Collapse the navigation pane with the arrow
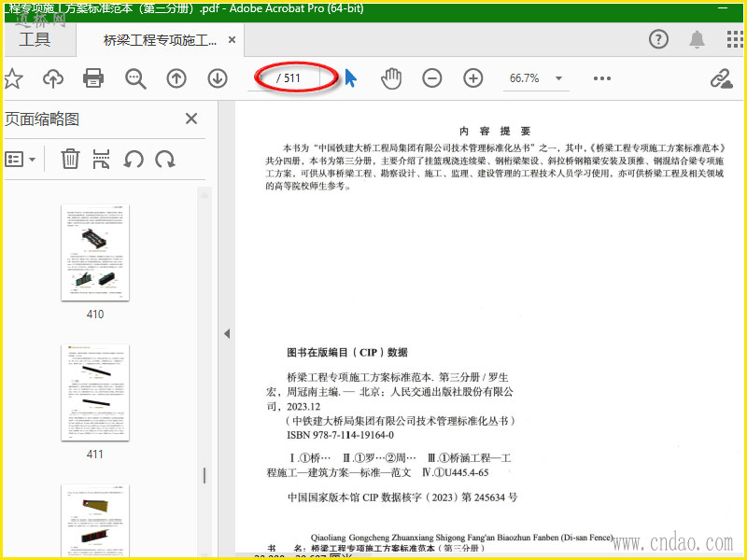Viewport: 747px width, 560px height. pos(227,334)
